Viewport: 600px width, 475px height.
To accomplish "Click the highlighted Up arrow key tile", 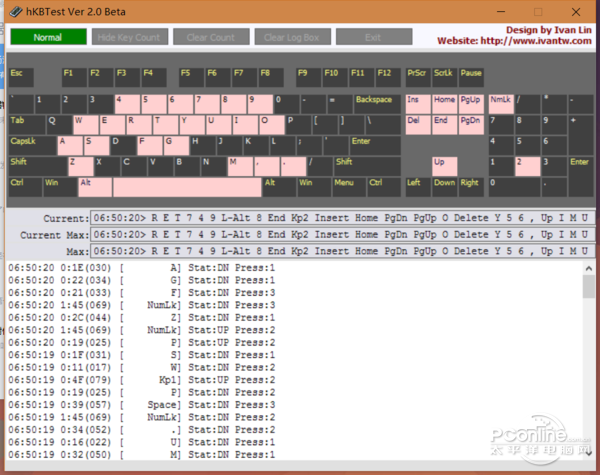I will pos(445,166).
